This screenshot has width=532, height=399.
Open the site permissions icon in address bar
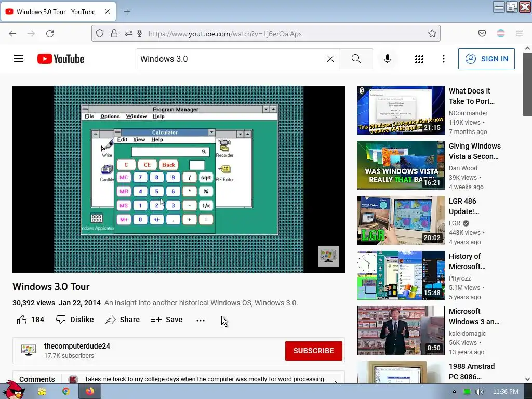point(129,33)
